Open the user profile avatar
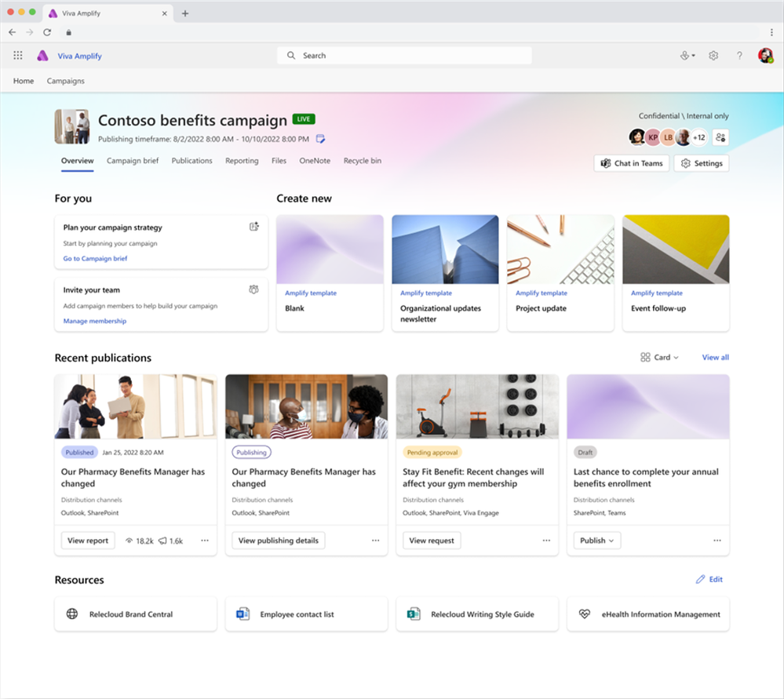 coord(765,56)
